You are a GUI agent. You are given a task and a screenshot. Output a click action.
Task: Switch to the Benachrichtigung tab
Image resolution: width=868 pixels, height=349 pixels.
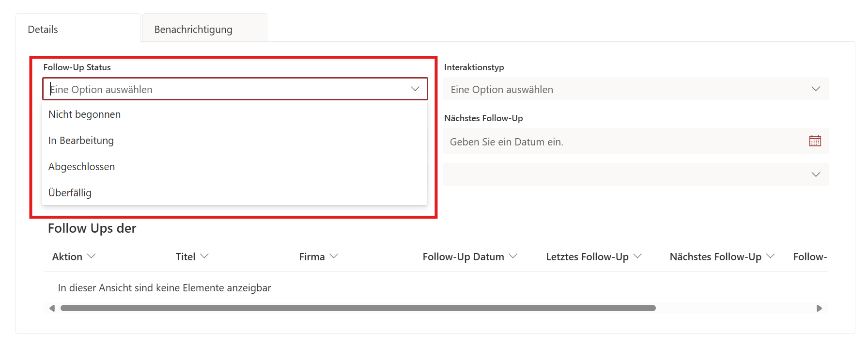194,30
